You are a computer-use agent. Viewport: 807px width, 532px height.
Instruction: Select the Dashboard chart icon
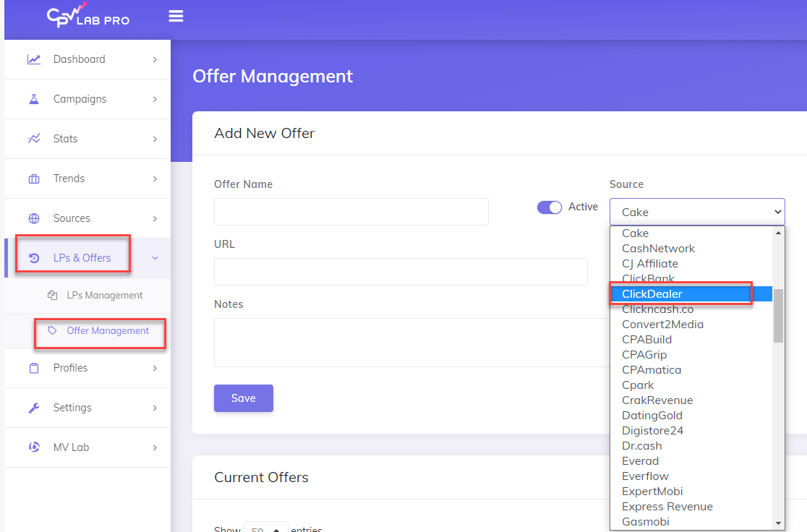click(x=34, y=59)
